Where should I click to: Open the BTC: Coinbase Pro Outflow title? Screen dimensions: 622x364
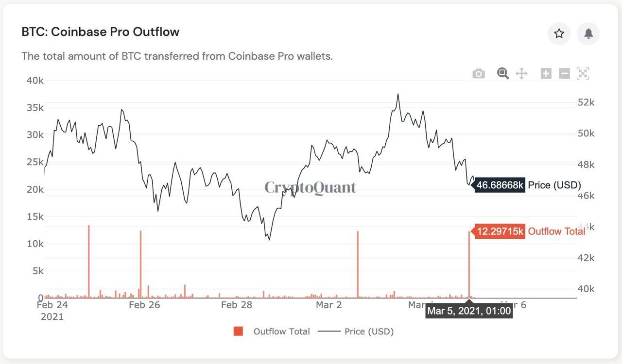100,32
